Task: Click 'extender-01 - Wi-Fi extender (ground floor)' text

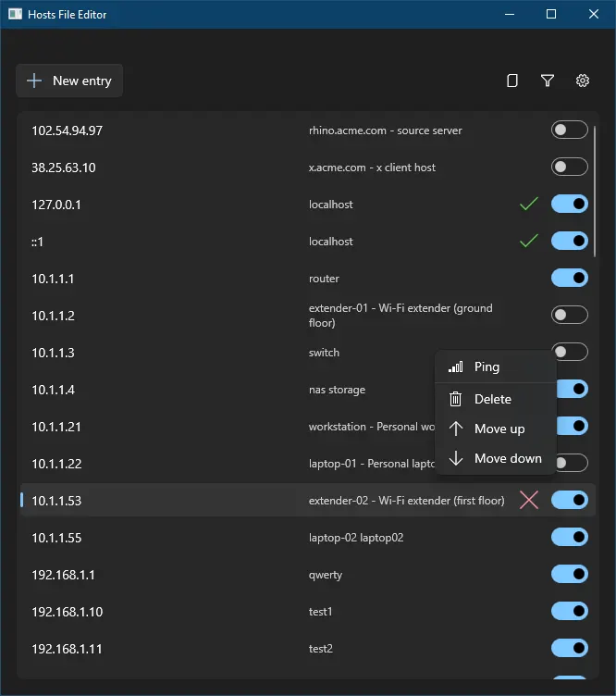Action: (400, 316)
